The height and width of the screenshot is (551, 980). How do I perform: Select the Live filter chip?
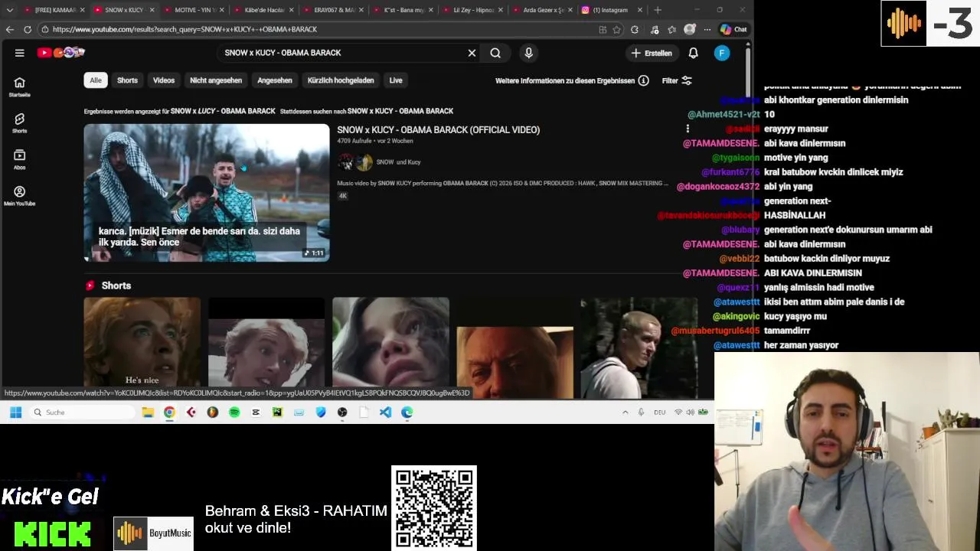(x=396, y=80)
